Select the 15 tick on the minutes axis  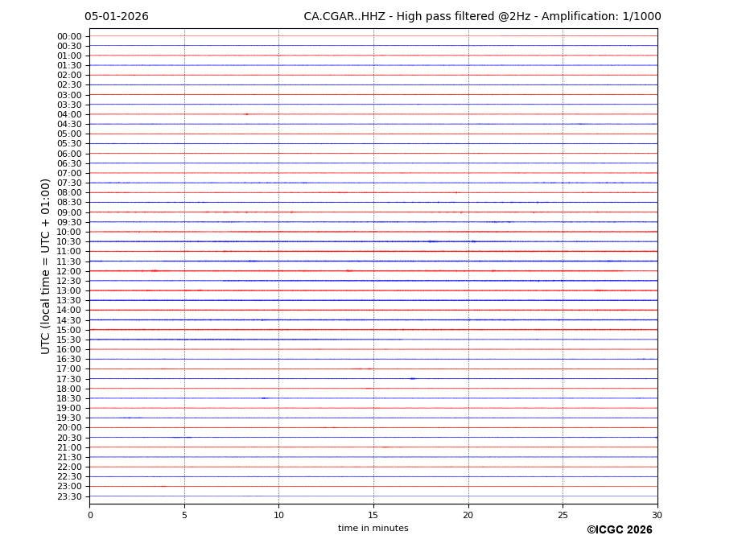click(x=373, y=515)
